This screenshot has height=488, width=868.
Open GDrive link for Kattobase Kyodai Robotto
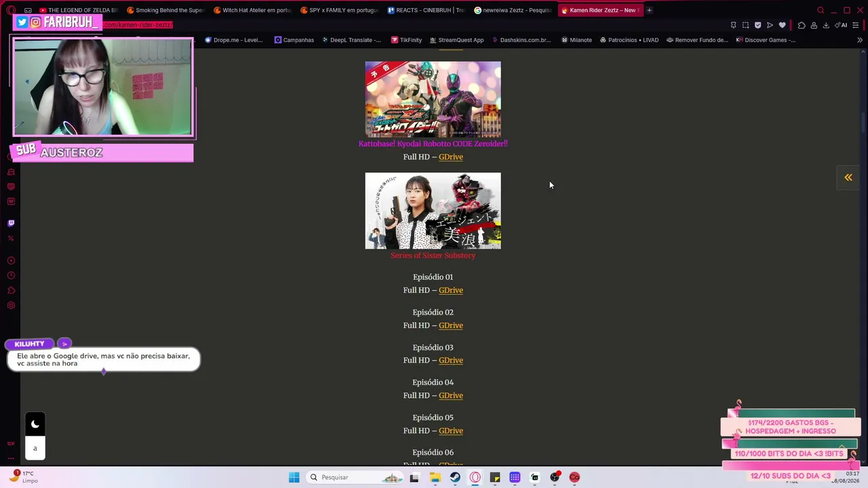click(x=450, y=157)
